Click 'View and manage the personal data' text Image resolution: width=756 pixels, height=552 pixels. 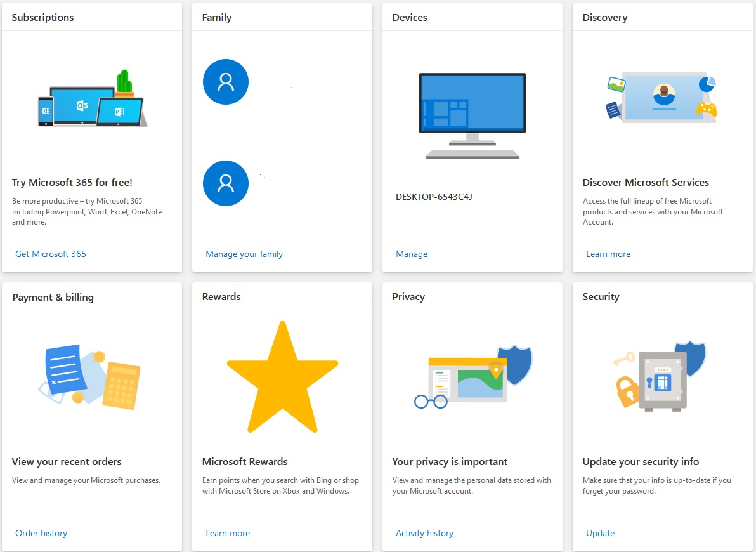pyautogui.click(x=471, y=485)
